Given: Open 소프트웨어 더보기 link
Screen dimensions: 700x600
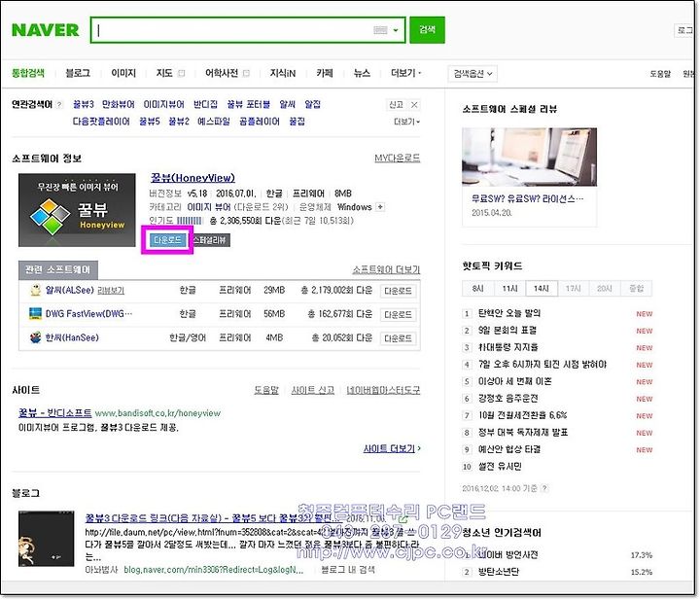Looking at the screenshot, I should (386, 269).
